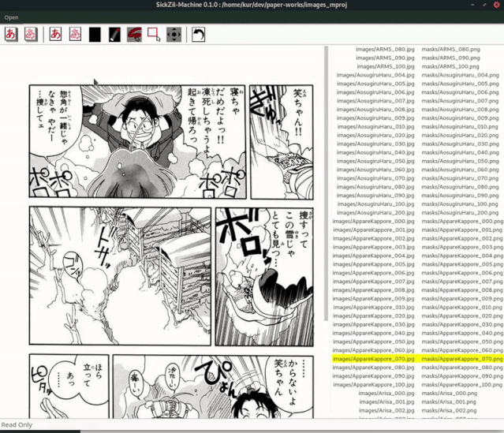
Task: Select masks/Arisa_001.png entry
Action: pyautogui.click(x=449, y=401)
